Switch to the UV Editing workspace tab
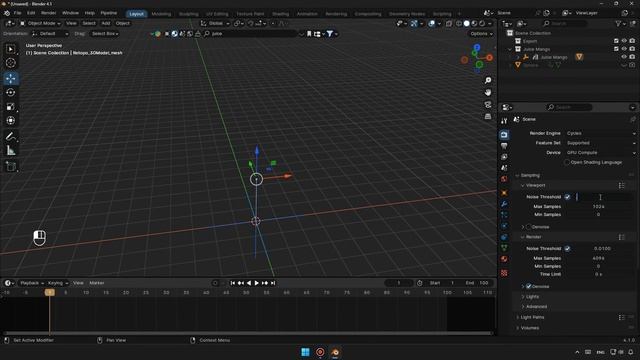This screenshot has height=360, width=640. (217, 14)
